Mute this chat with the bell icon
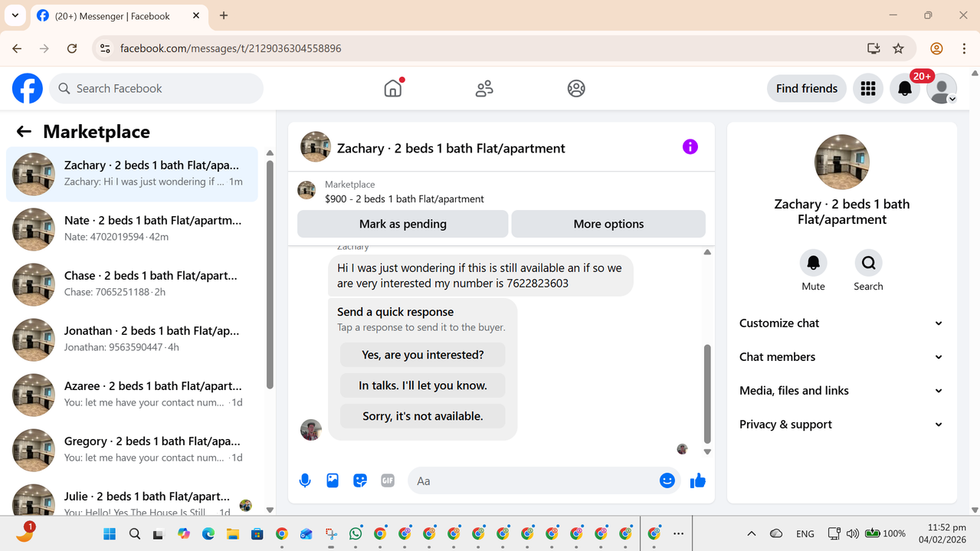The width and height of the screenshot is (980, 551). tap(813, 263)
